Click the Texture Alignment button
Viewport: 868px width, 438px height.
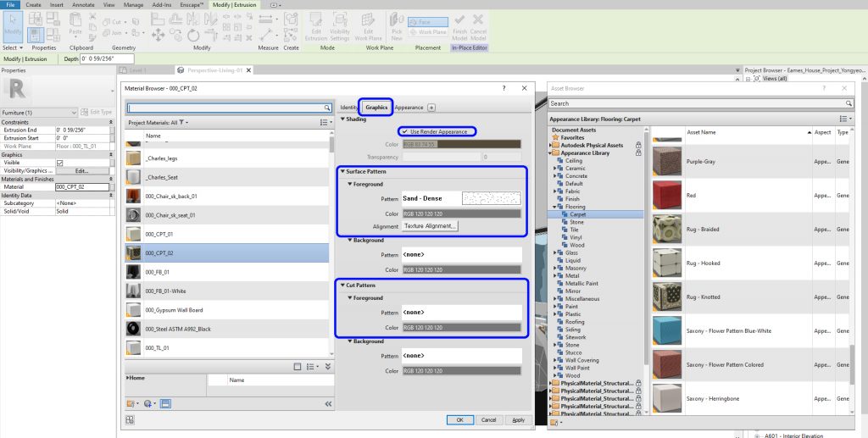point(430,226)
